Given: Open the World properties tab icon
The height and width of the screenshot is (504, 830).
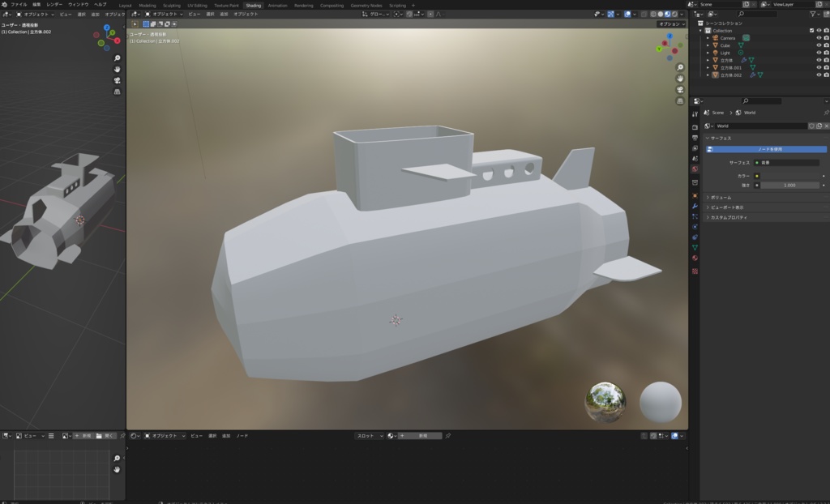Looking at the screenshot, I should coord(695,169).
